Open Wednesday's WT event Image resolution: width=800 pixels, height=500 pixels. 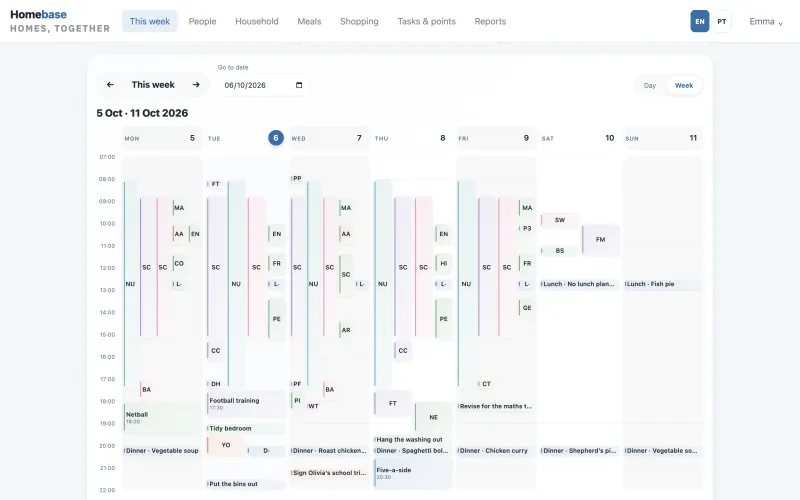[x=313, y=406]
